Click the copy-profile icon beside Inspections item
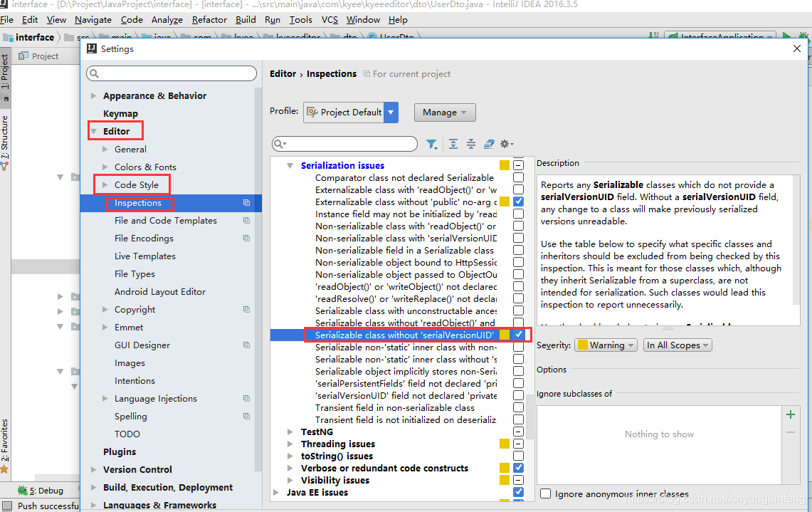The width and height of the screenshot is (812, 512). pos(246,203)
